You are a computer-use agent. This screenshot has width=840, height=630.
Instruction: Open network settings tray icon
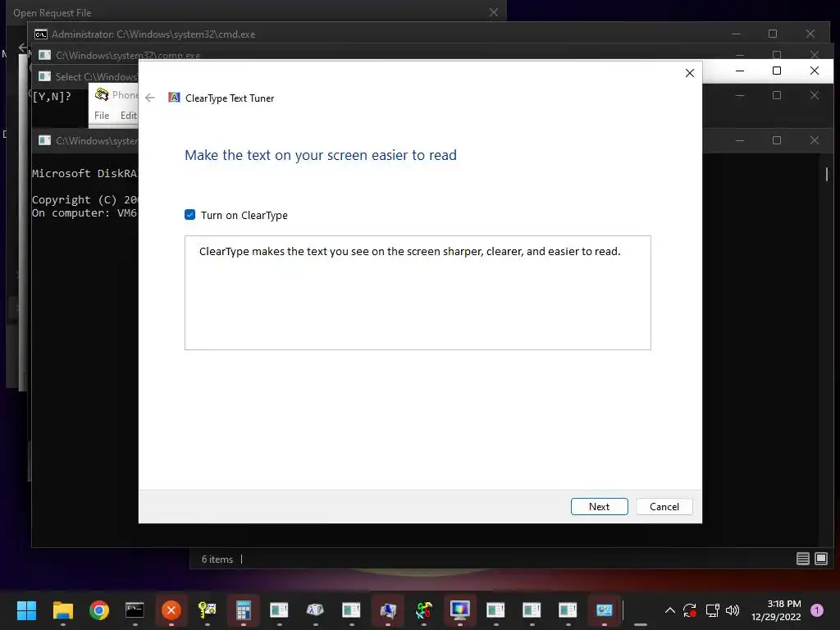coord(712,610)
